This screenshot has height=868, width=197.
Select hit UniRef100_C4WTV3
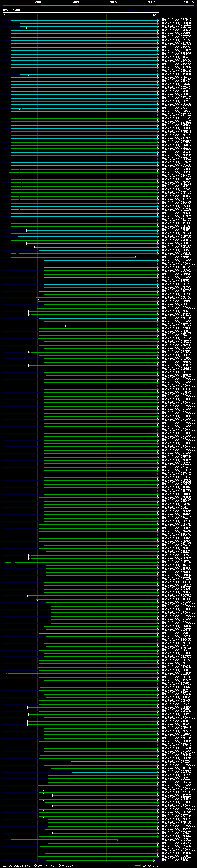pos(177,267)
